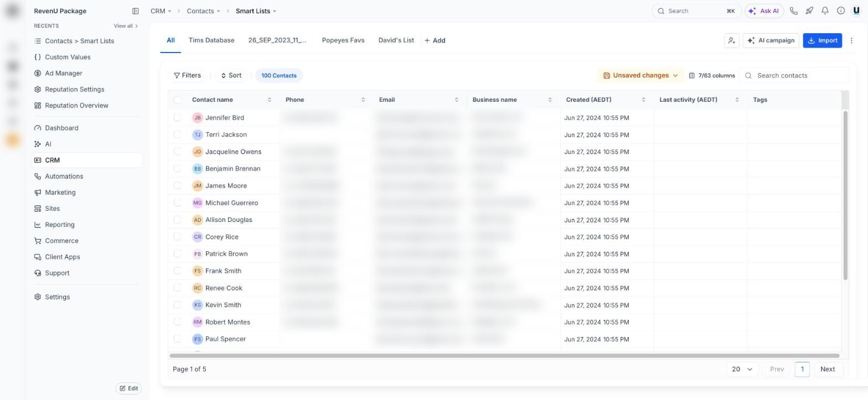
Task: Select the Paul Spencer row checkbox
Action: 177,339
